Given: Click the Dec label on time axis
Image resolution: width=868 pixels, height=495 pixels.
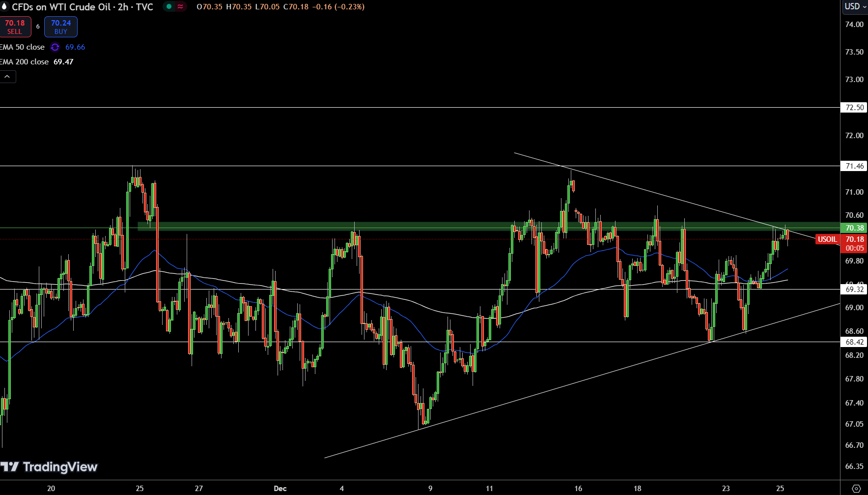Looking at the screenshot, I should pos(280,489).
